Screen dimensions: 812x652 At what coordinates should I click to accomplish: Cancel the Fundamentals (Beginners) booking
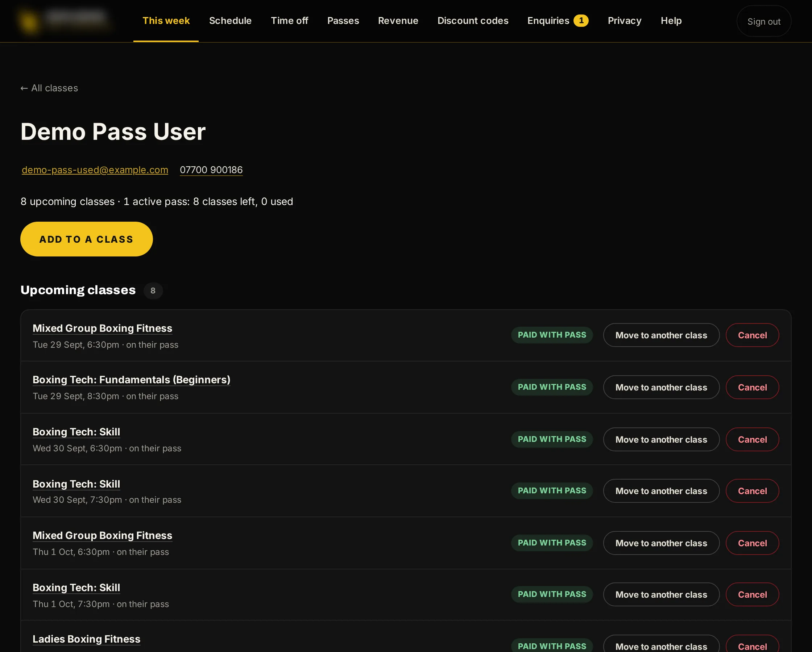pyautogui.click(x=752, y=387)
